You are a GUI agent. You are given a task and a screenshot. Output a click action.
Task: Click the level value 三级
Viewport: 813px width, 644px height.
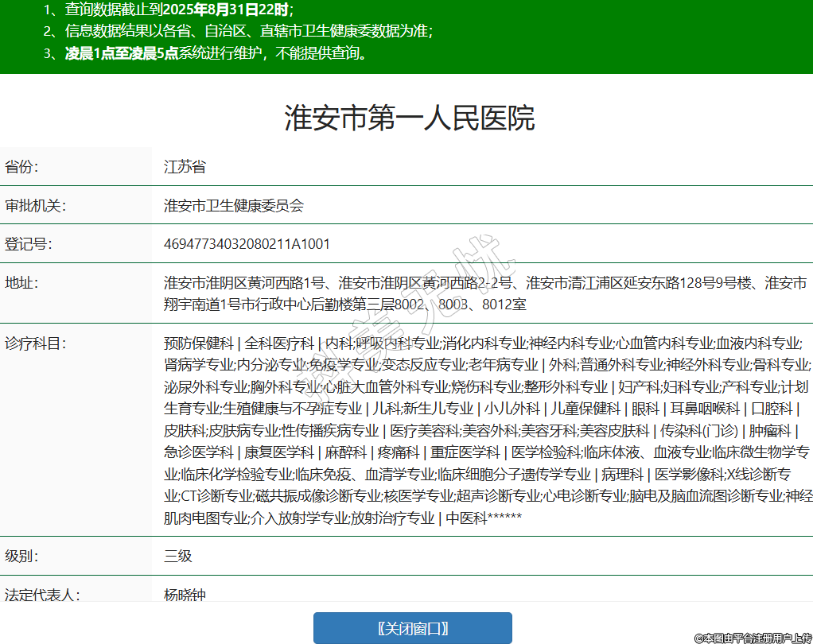click(x=178, y=556)
